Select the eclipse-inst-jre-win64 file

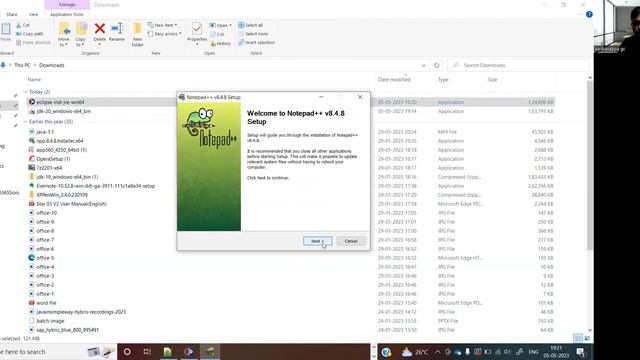60,102
